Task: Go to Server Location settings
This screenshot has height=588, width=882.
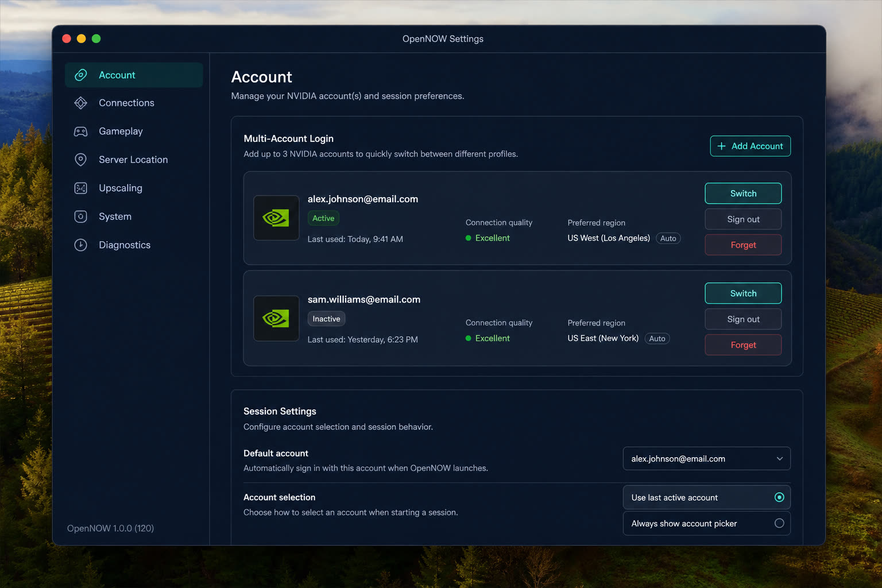Action: click(x=134, y=160)
